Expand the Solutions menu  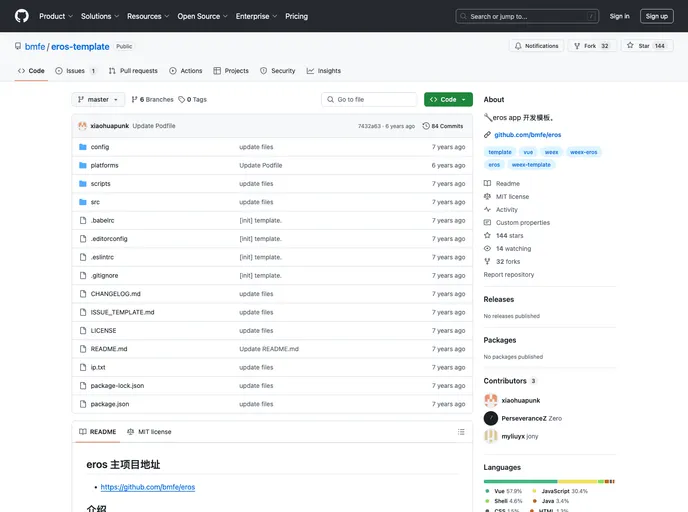click(100, 16)
